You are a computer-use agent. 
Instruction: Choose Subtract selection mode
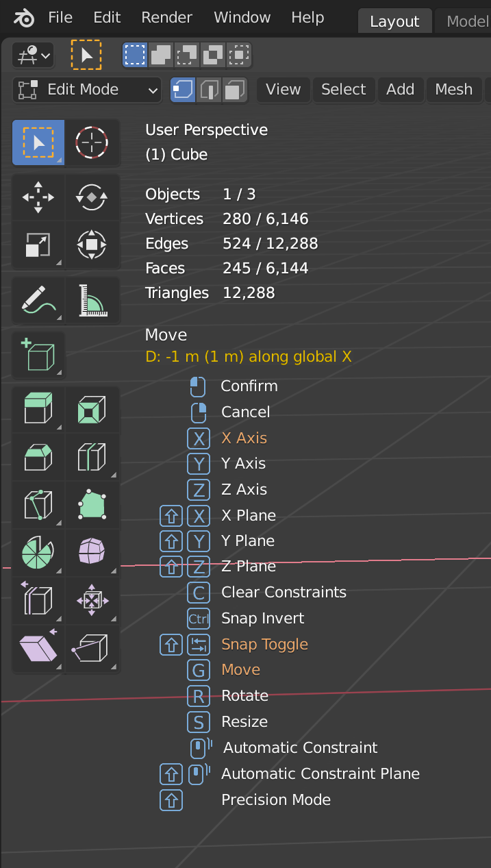(187, 55)
